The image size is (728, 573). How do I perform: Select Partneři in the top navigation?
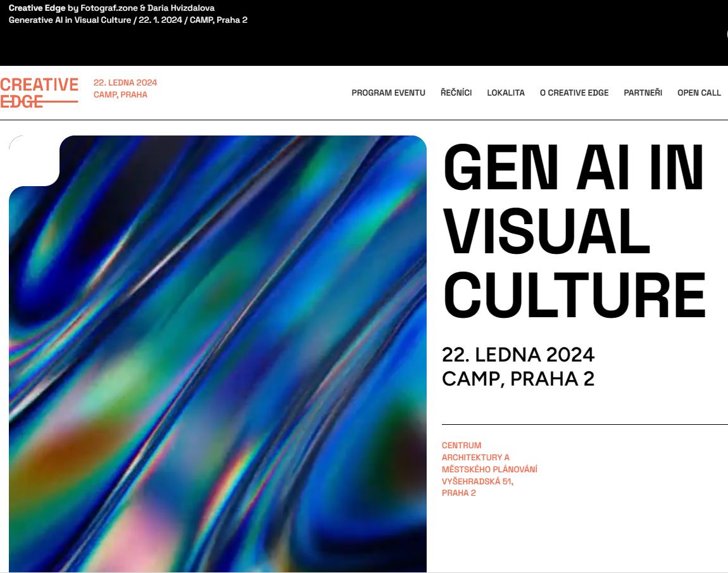coord(643,93)
